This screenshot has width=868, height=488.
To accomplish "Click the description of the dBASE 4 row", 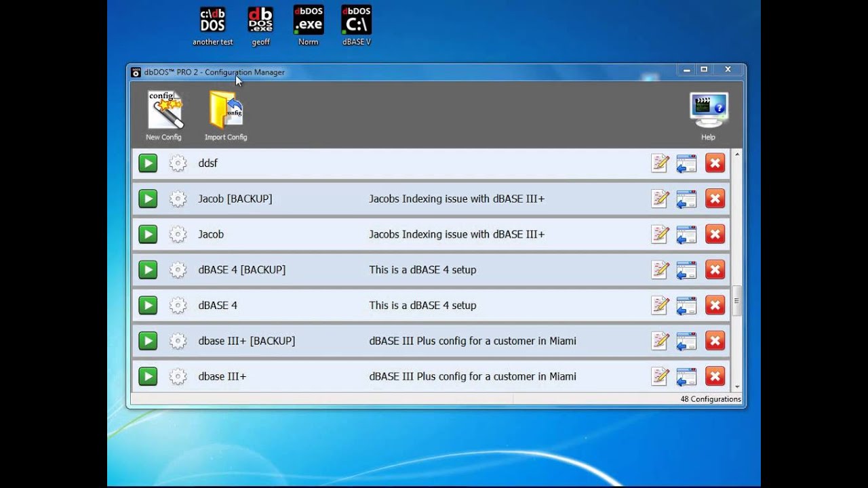I will tap(422, 305).
